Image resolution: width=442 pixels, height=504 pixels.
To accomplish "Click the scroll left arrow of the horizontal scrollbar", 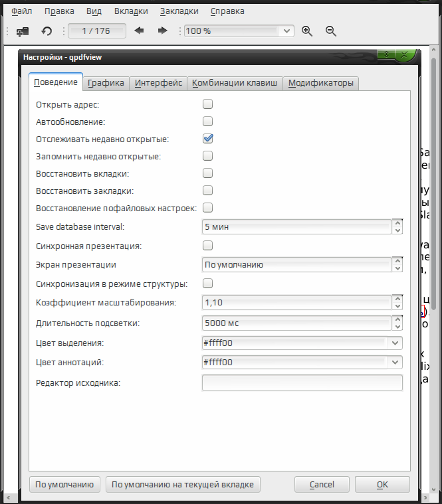I will (x=9, y=498).
